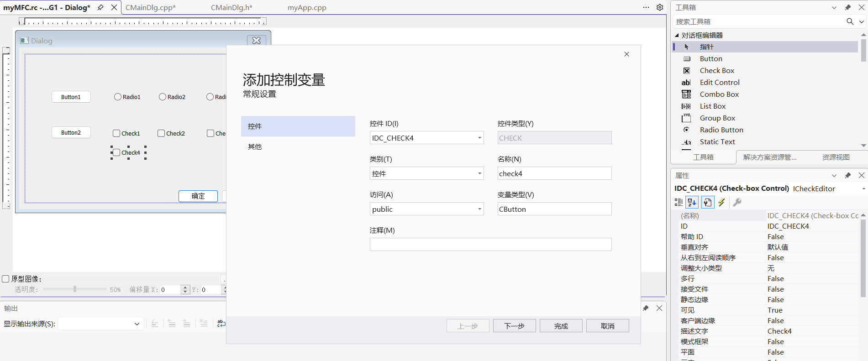Pin the Output panel
Viewport: 868px width, 361px height.
646,308
